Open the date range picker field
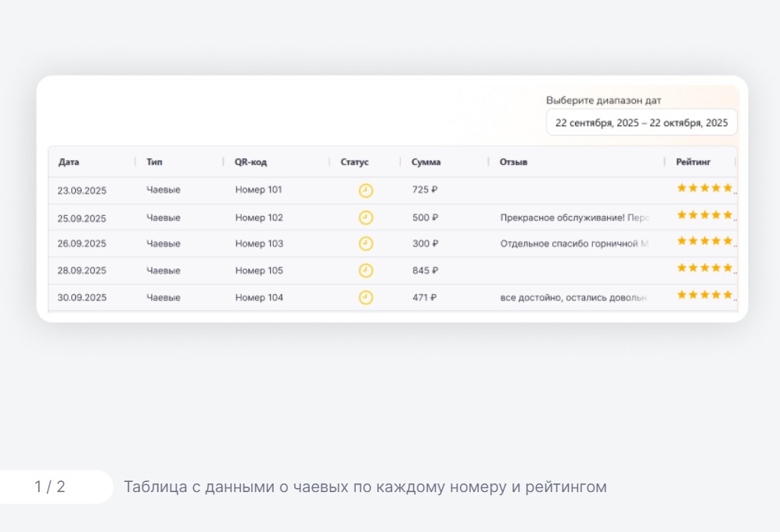The width and height of the screenshot is (780, 532). [x=641, y=123]
